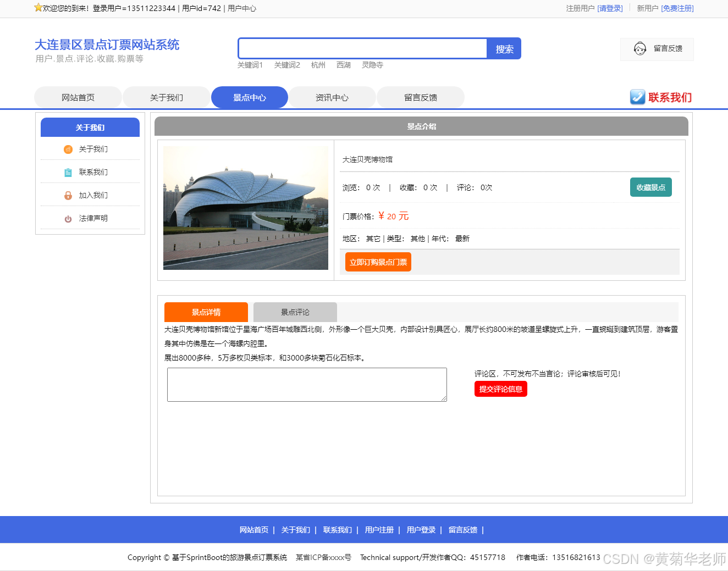This screenshot has width=728, height=571.
Task: Click the shell museum photo thumbnail
Action: tap(246, 208)
